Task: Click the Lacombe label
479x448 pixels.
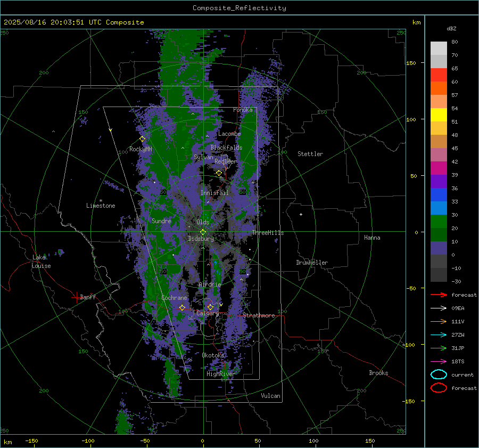Action: pyautogui.click(x=229, y=134)
